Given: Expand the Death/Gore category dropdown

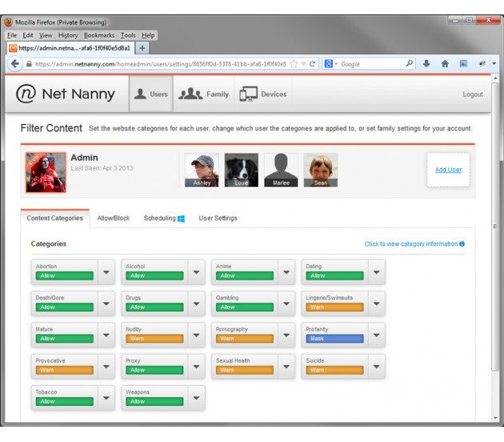Looking at the screenshot, I should (106, 303).
